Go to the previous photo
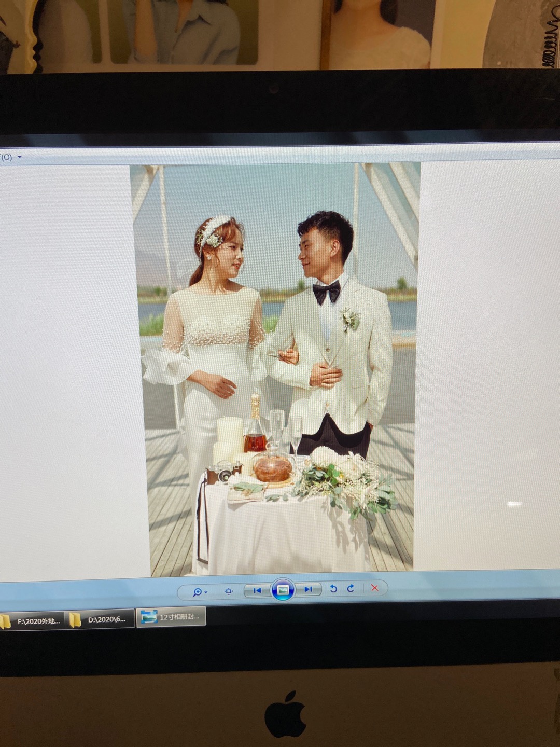Image resolution: width=560 pixels, height=747 pixels. [x=257, y=590]
